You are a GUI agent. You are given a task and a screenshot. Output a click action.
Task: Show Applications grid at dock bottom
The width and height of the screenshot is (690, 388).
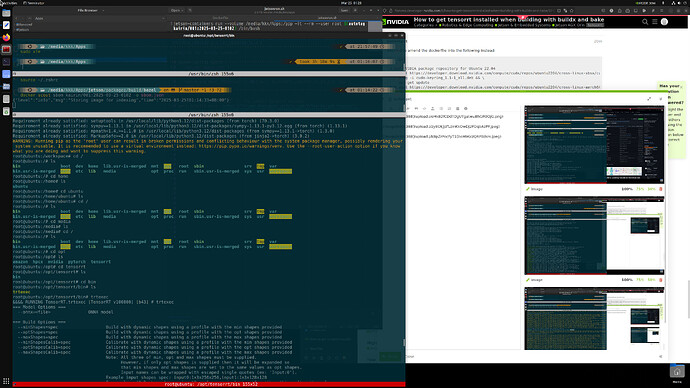click(x=6, y=381)
